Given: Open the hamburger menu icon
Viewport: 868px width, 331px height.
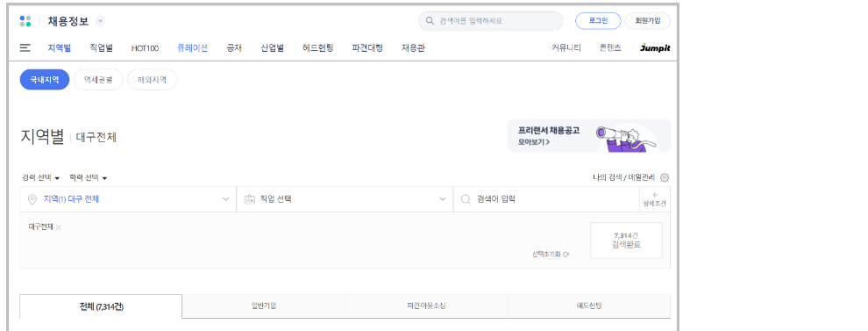Looking at the screenshot, I should coord(25,48).
